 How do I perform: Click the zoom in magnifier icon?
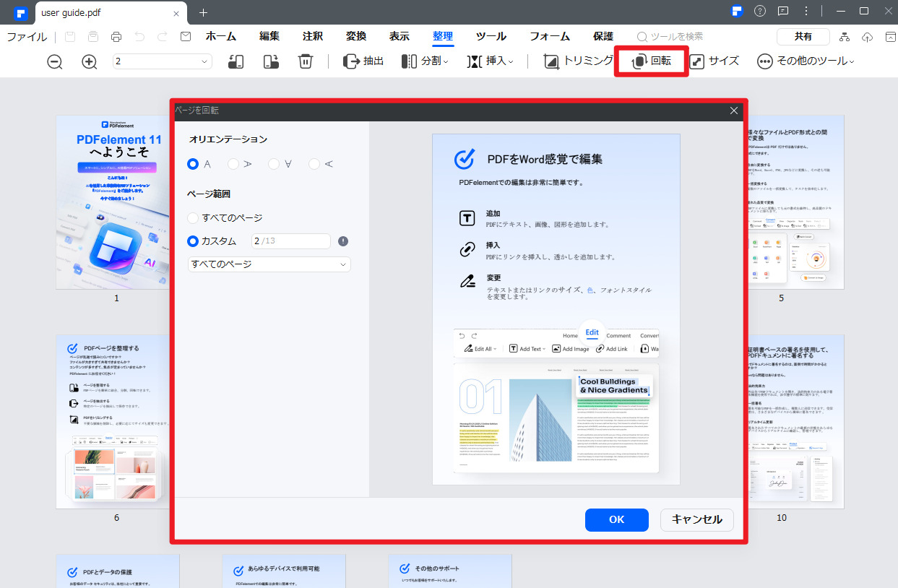click(90, 61)
